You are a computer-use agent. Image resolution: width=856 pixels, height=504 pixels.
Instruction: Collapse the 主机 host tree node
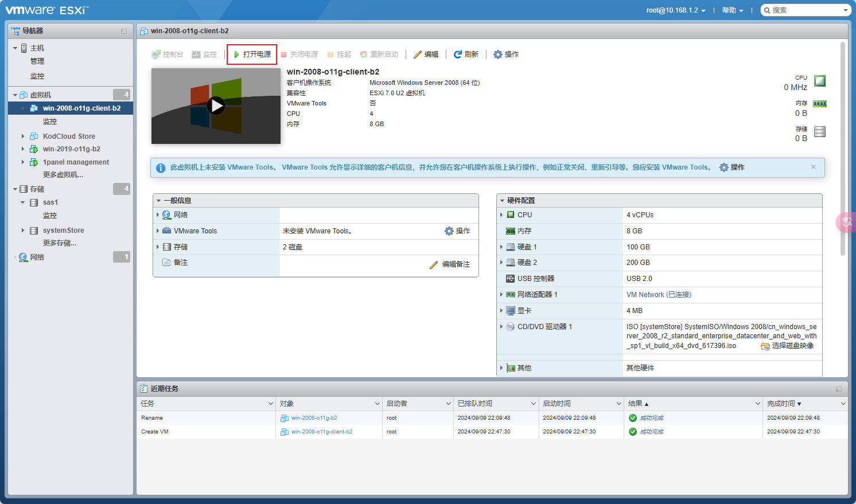point(15,48)
